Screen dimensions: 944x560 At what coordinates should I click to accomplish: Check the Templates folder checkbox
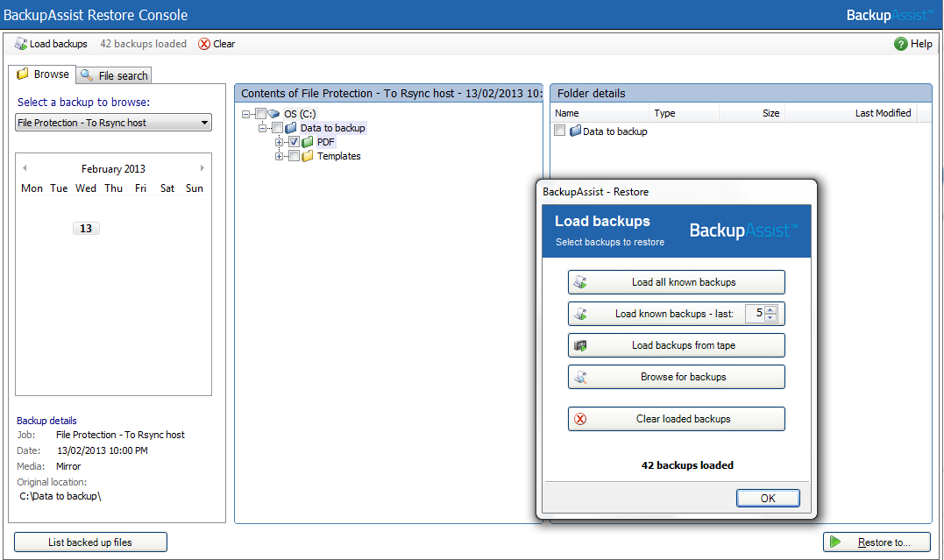(x=294, y=157)
